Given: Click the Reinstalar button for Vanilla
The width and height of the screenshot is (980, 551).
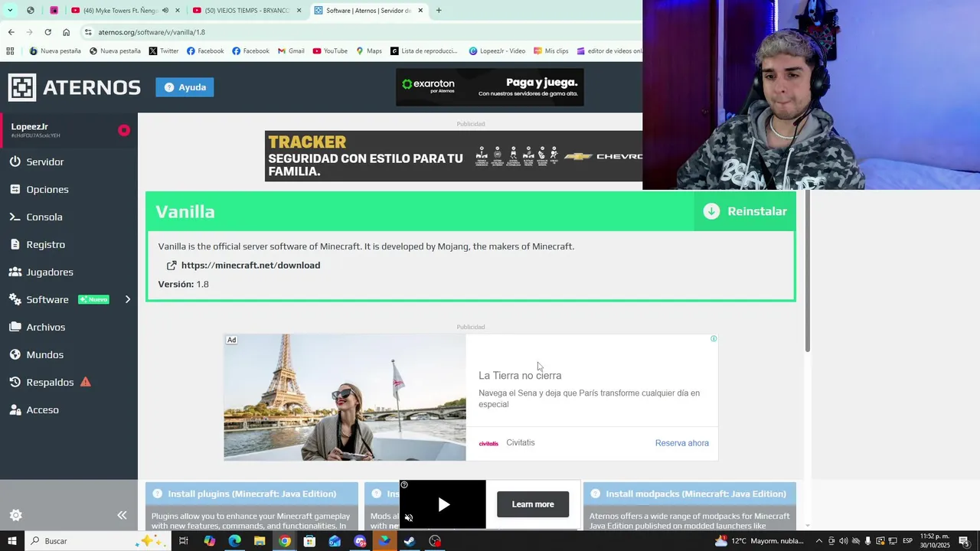Looking at the screenshot, I should click(x=745, y=211).
